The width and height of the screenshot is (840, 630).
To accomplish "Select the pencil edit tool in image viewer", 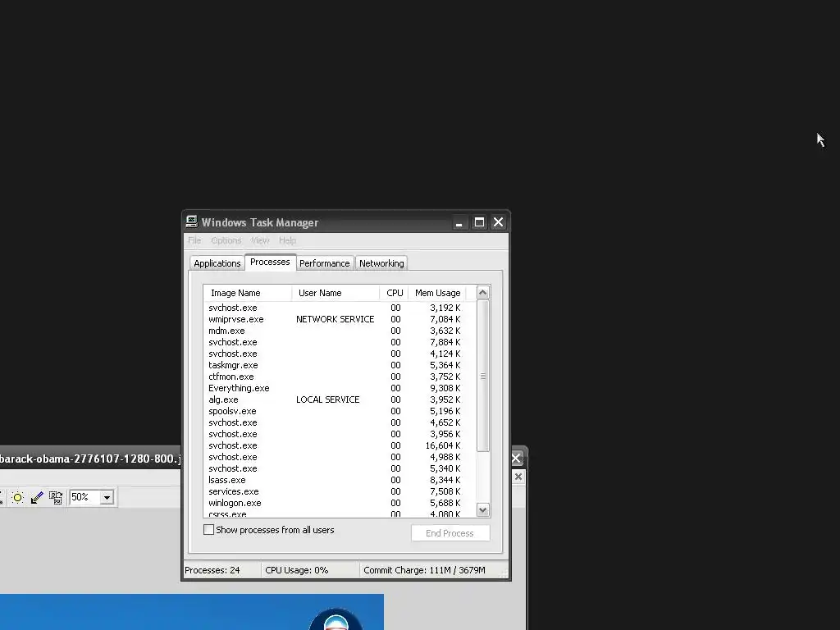I will [x=36, y=498].
